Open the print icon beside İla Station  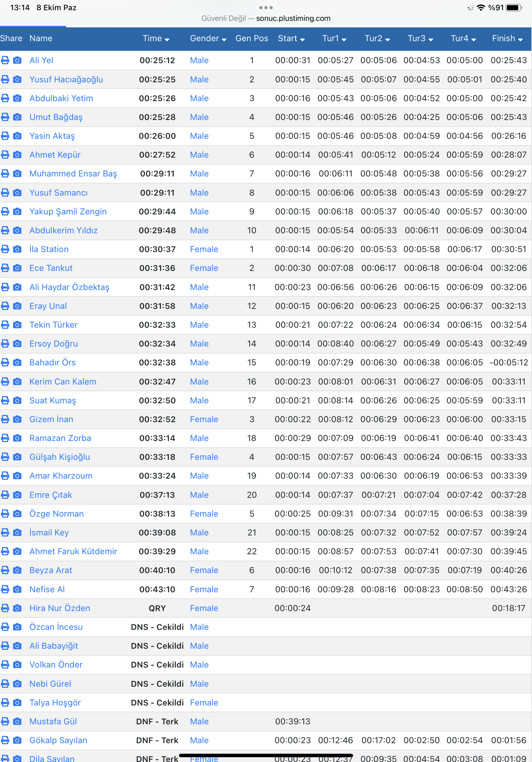[x=5, y=249]
